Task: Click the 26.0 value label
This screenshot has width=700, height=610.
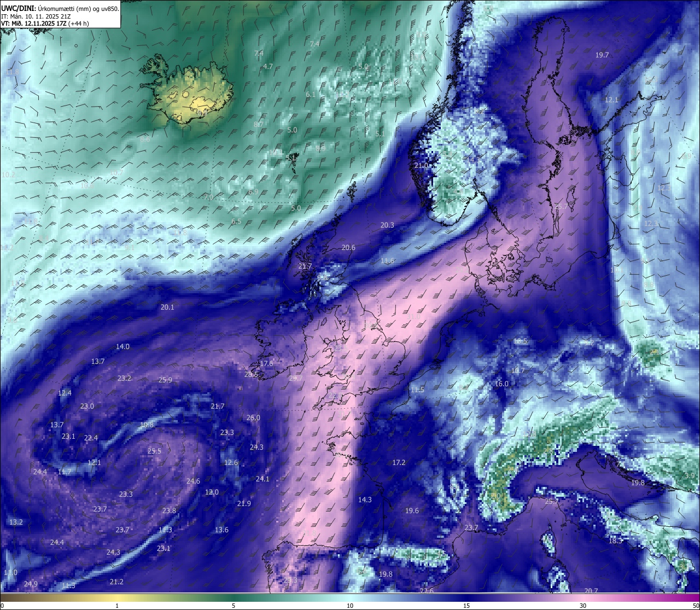Action: coord(253,417)
